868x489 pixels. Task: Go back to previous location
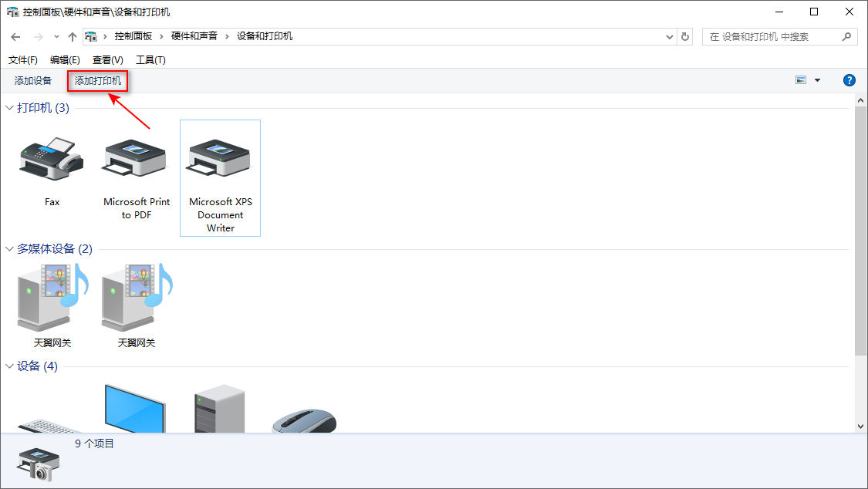pyautogui.click(x=15, y=36)
